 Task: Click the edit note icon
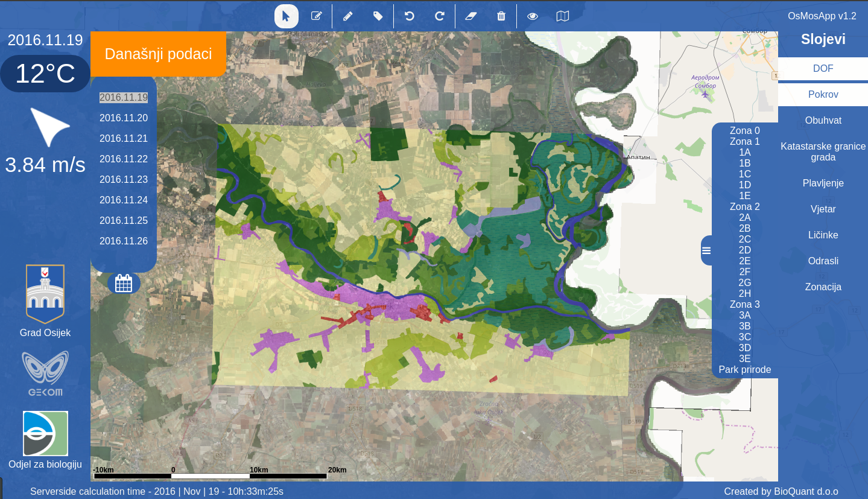click(316, 16)
